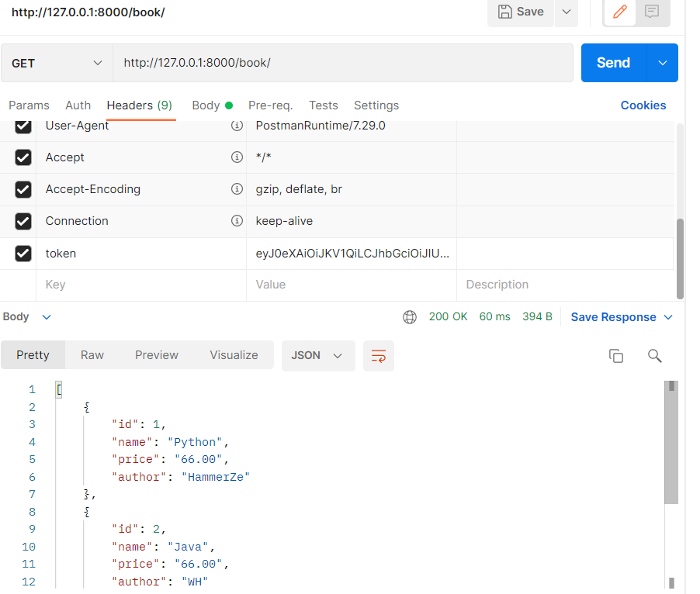Click the "66.00" price on line 5
Viewport: 700px width, 594px height.
[198, 460]
